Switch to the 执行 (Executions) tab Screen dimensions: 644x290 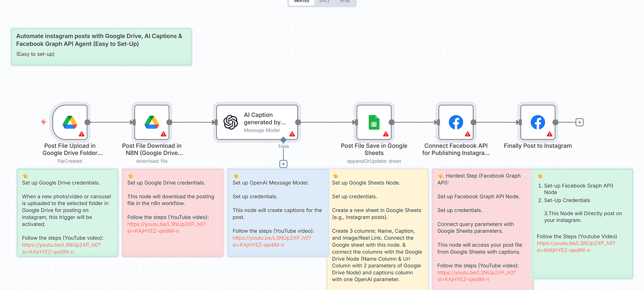324,2
